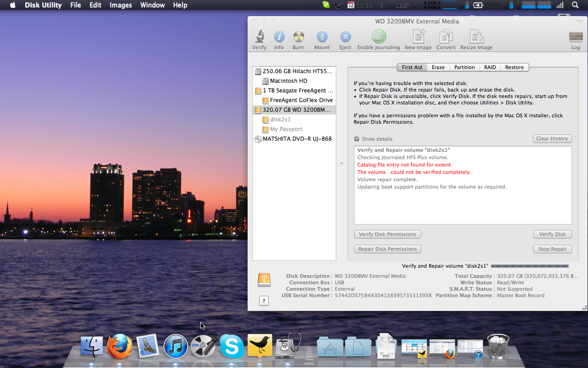Open Finder from the Dock

[x=92, y=346]
